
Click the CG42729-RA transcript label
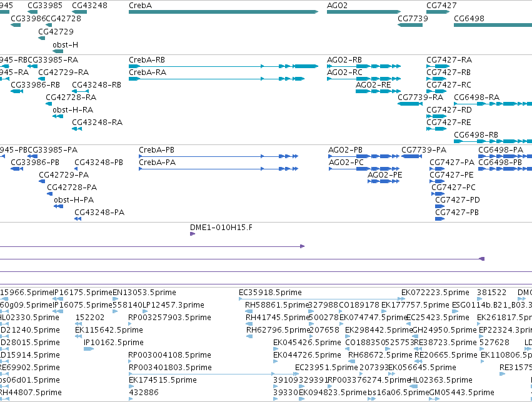click(63, 73)
